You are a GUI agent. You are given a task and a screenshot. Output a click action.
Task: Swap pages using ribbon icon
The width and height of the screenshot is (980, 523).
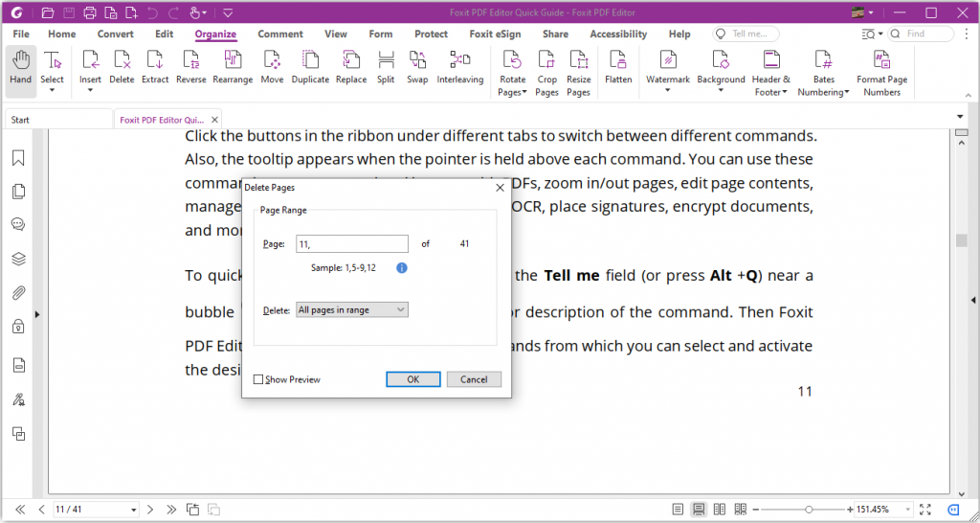click(417, 68)
